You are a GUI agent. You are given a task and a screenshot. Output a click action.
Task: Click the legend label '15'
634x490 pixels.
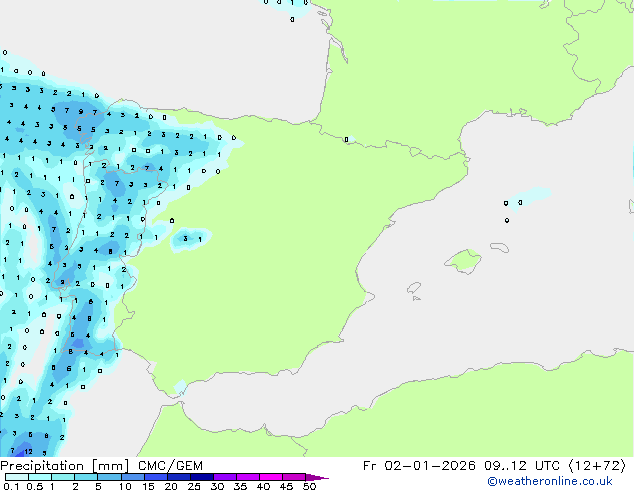coord(148,486)
